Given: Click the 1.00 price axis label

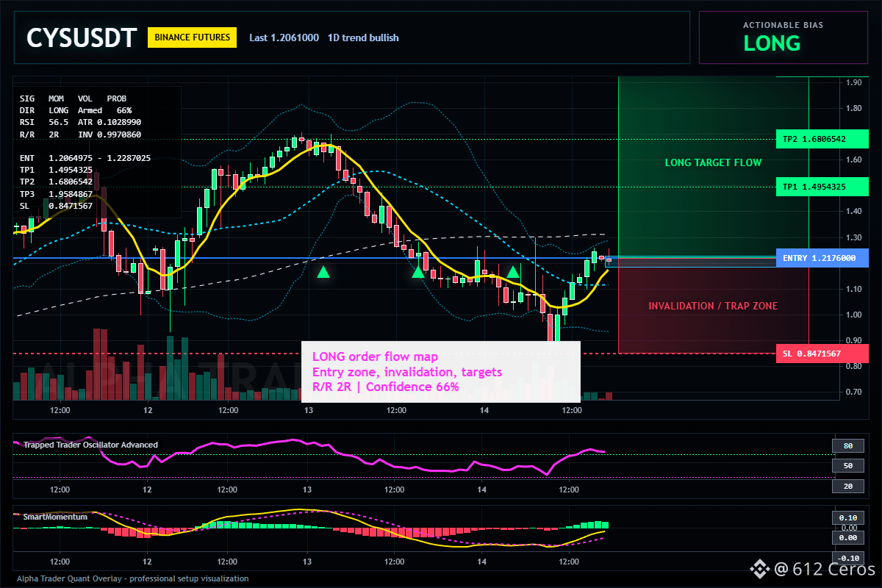Looking at the screenshot, I should [853, 315].
